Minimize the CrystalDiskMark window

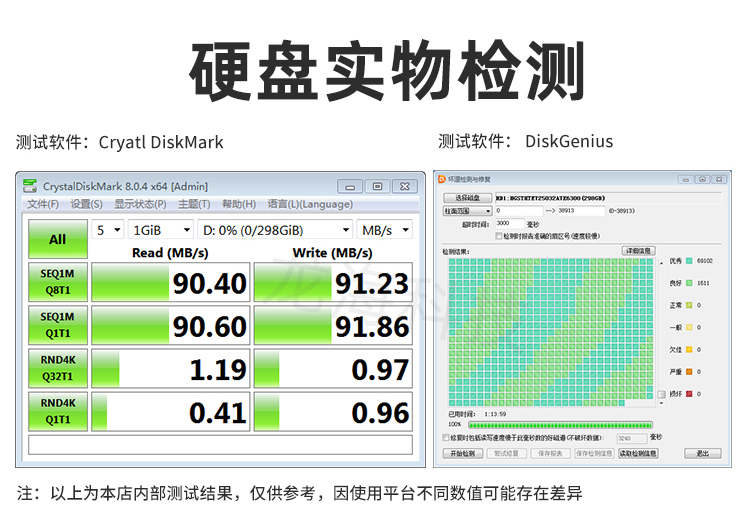pos(350,186)
